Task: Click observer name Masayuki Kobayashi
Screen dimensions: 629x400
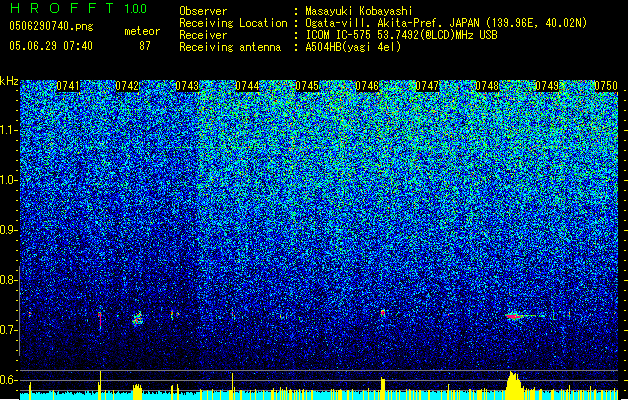Action: tap(359, 11)
